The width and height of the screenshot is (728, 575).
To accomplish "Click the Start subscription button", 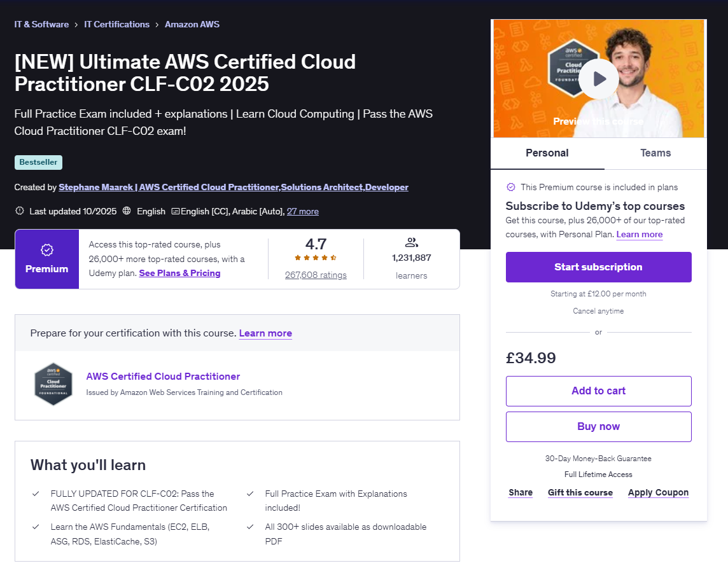I will tap(598, 267).
